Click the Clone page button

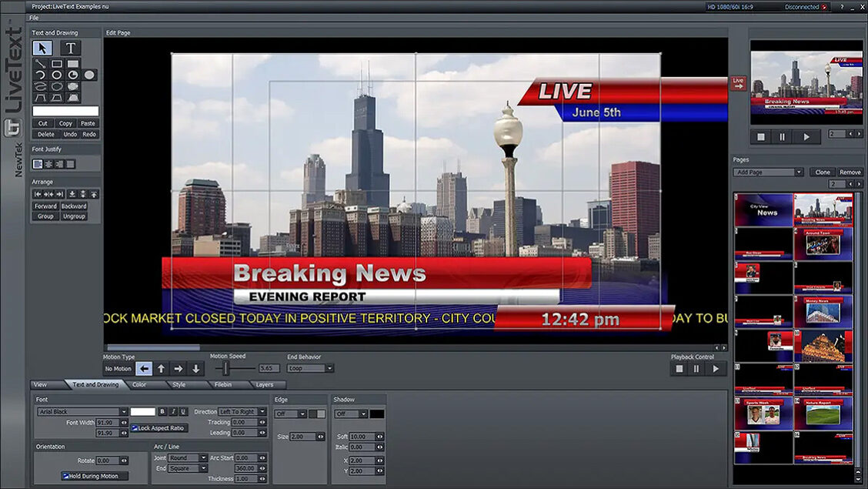822,172
